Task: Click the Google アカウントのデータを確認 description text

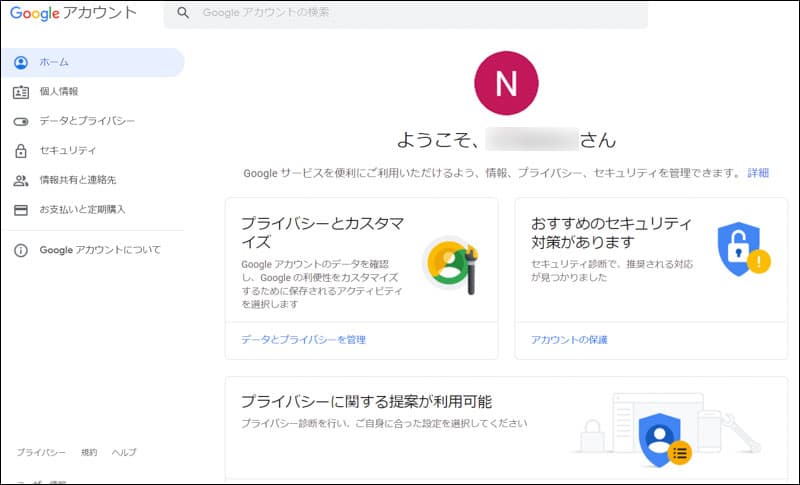Action: click(x=321, y=284)
